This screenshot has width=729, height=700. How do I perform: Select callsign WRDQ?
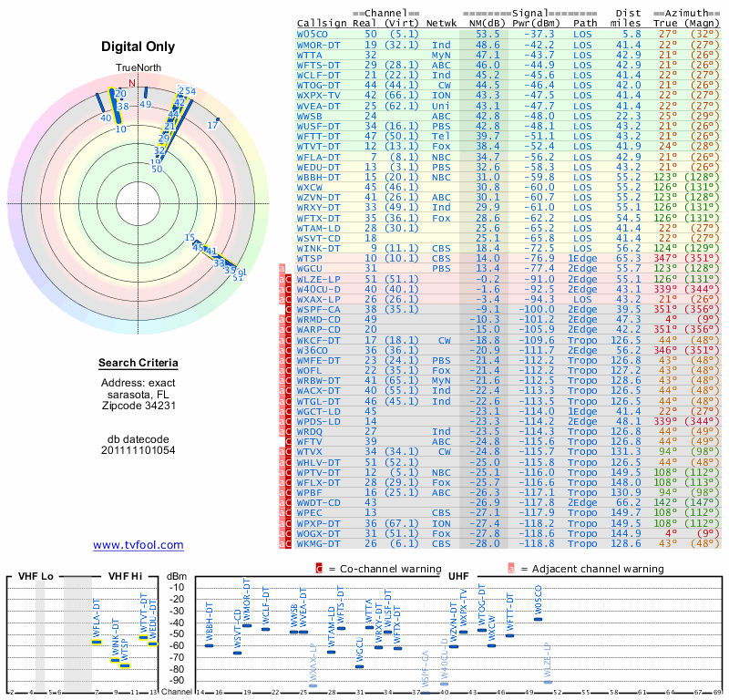(x=310, y=432)
